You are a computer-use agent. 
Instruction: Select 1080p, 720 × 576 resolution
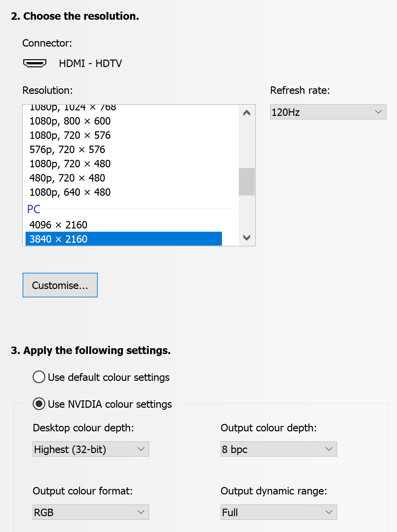point(70,135)
